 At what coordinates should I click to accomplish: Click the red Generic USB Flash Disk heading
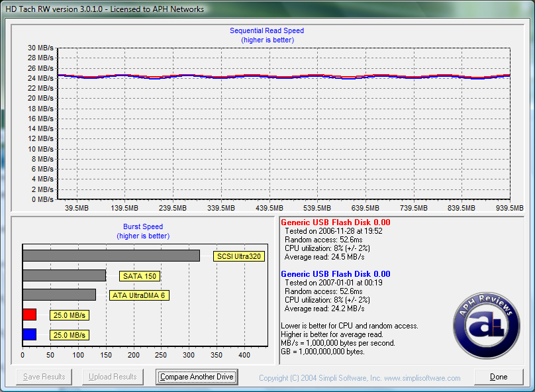[335, 222]
